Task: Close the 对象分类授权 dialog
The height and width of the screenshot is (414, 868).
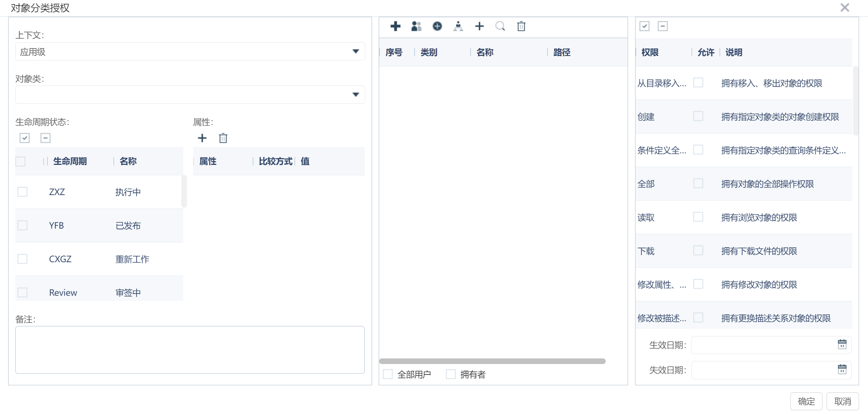Action: [x=845, y=7]
